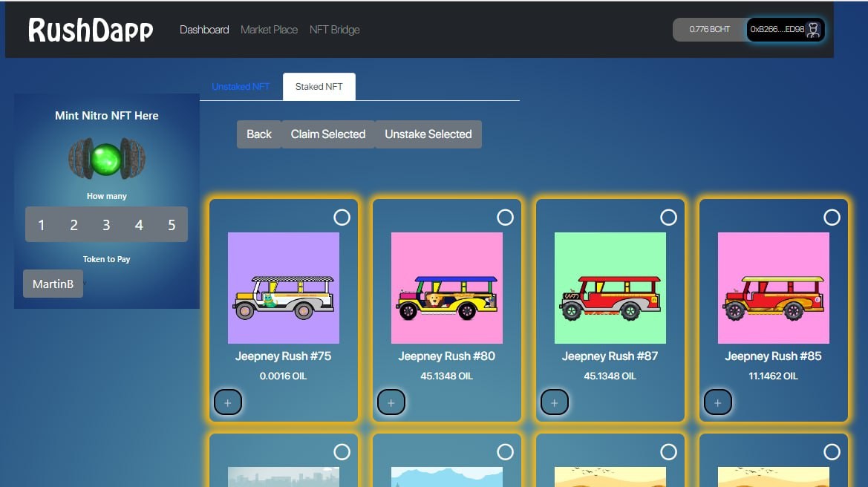Choose quantity 1 to mint
The width and height of the screenshot is (868, 487).
point(41,225)
